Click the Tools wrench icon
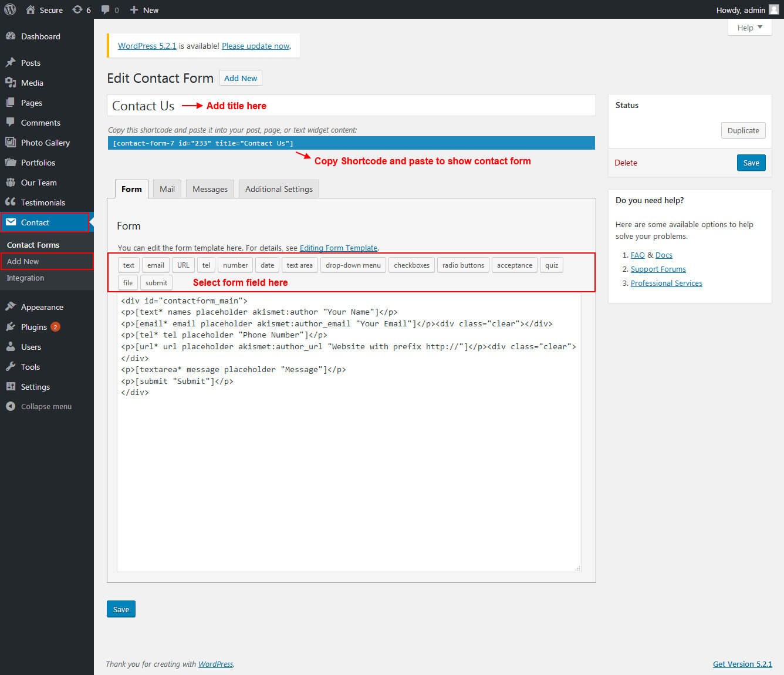Screen dimensions: 784x675 (x=11, y=366)
